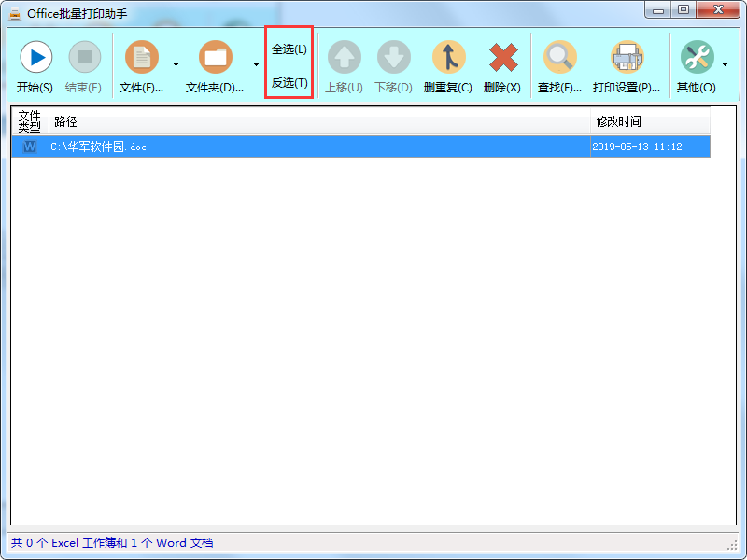Click the 下移(D) move down arrow icon
Image resolution: width=747 pixels, height=560 pixels.
[x=392, y=57]
